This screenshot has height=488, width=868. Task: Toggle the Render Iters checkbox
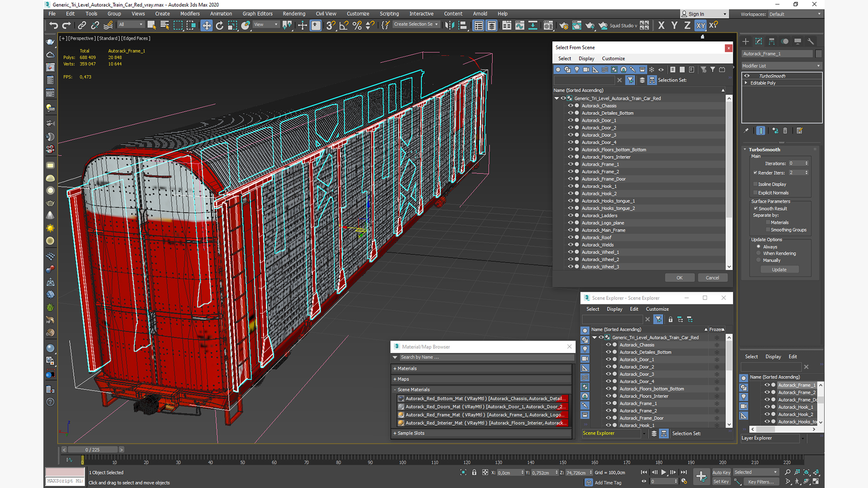point(755,173)
